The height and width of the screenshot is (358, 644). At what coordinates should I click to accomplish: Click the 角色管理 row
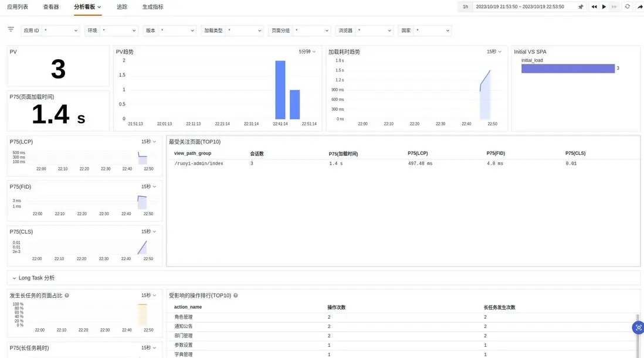coord(402,317)
